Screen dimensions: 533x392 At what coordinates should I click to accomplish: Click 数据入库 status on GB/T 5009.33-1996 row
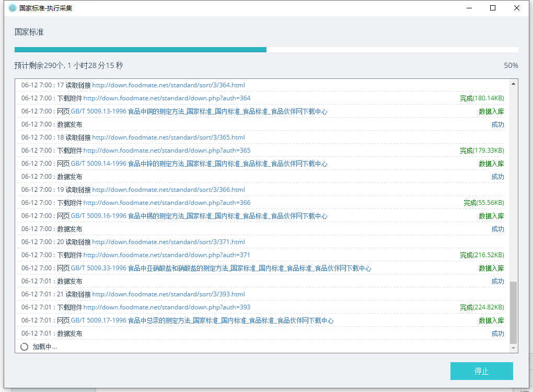492,268
